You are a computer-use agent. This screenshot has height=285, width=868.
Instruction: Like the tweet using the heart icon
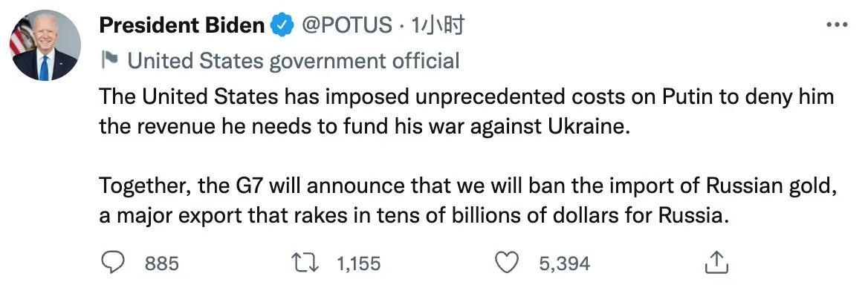(505, 263)
